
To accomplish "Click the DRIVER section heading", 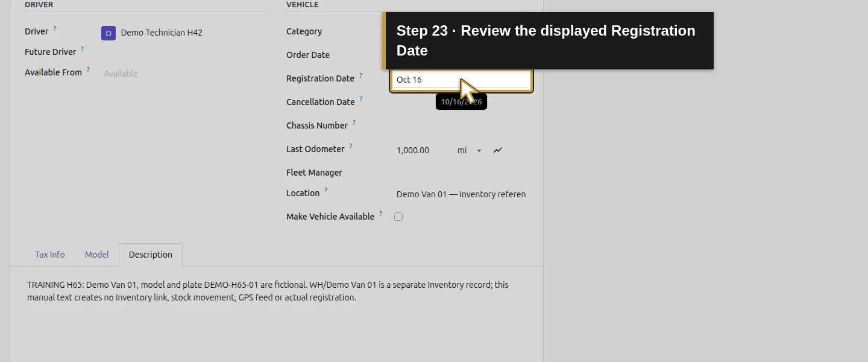I will click(x=39, y=5).
